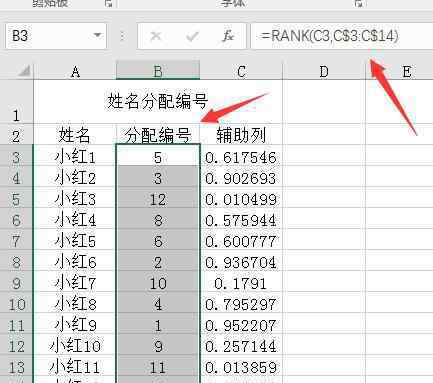
Task: Select cell with 0.795297
Action: pos(241,302)
